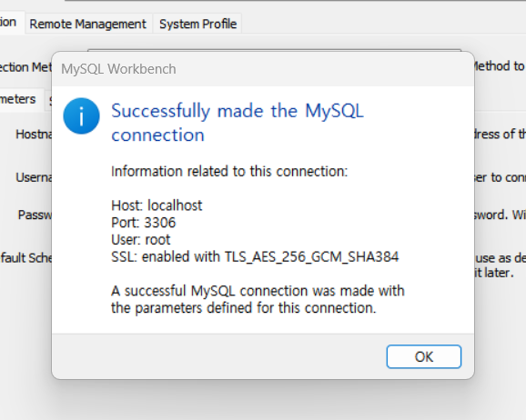Image resolution: width=526 pixels, height=420 pixels.
Task: Open the System Profile tab
Action: [x=197, y=24]
